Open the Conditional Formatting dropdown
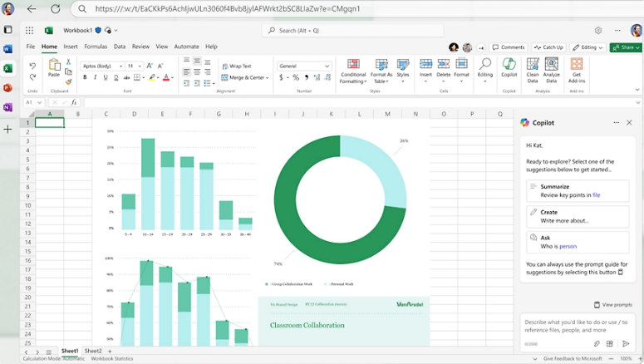 353,71
